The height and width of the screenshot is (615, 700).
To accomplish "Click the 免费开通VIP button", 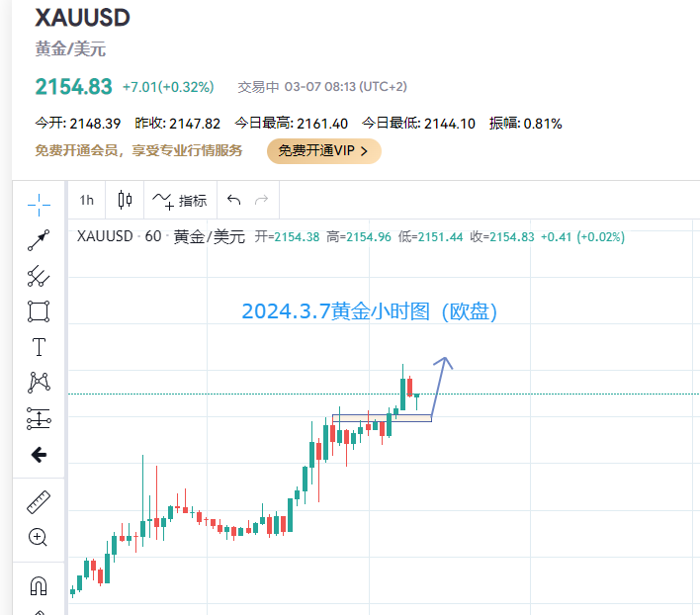I will [x=324, y=151].
